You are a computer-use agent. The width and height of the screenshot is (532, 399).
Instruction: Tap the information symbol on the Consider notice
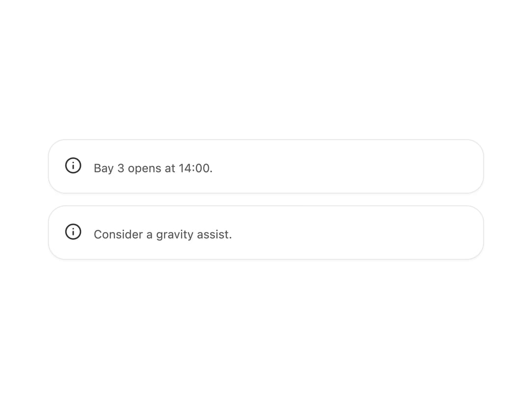coord(73,232)
